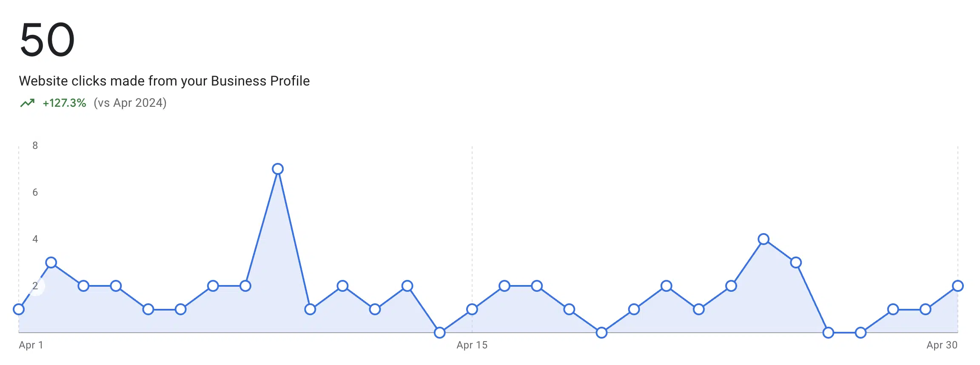The width and height of the screenshot is (980, 365).
Task: Select the data point immediately after the 7 peak
Action: (x=310, y=309)
